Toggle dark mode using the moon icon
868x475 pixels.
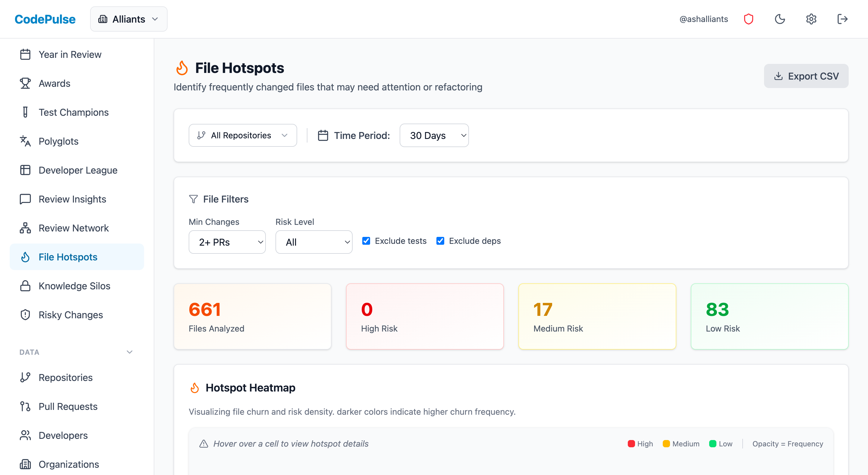(x=780, y=19)
